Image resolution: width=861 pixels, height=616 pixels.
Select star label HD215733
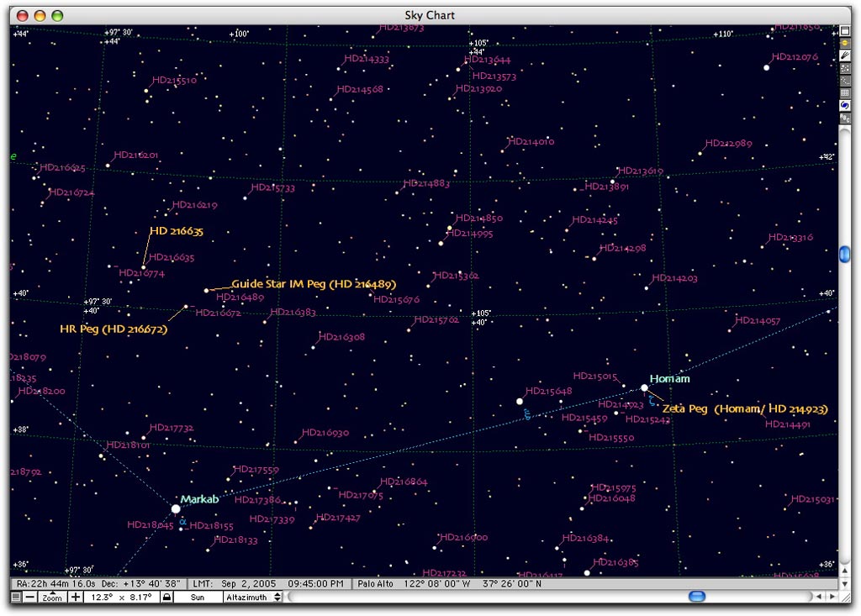[x=273, y=187]
